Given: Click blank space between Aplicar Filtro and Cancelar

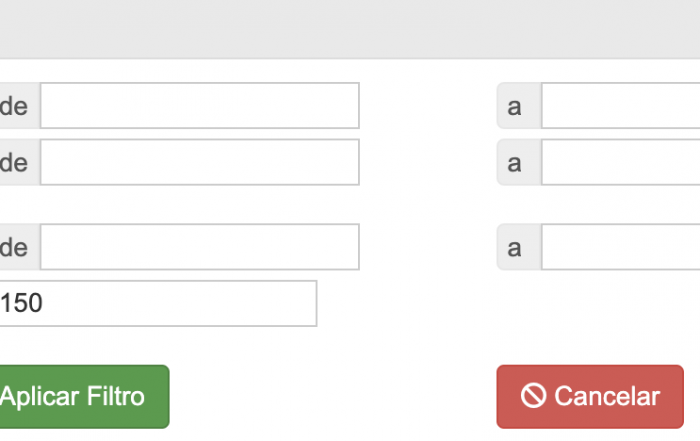Looking at the screenshot, I should pos(333,397).
